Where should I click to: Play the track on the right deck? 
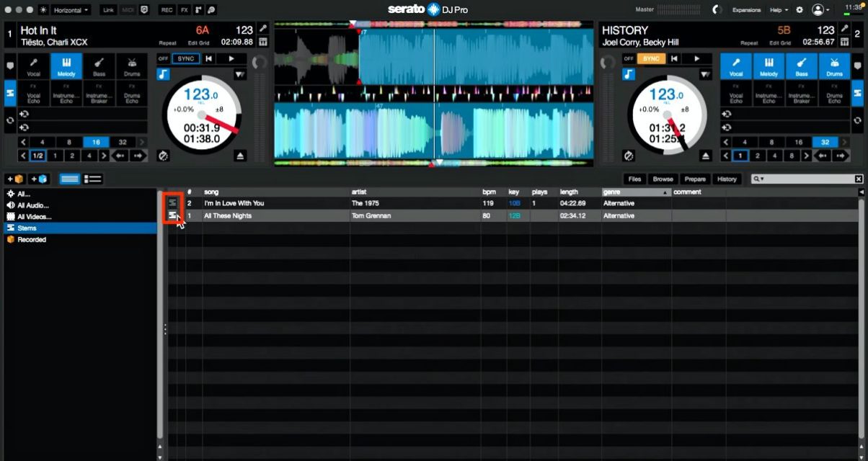click(x=696, y=59)
